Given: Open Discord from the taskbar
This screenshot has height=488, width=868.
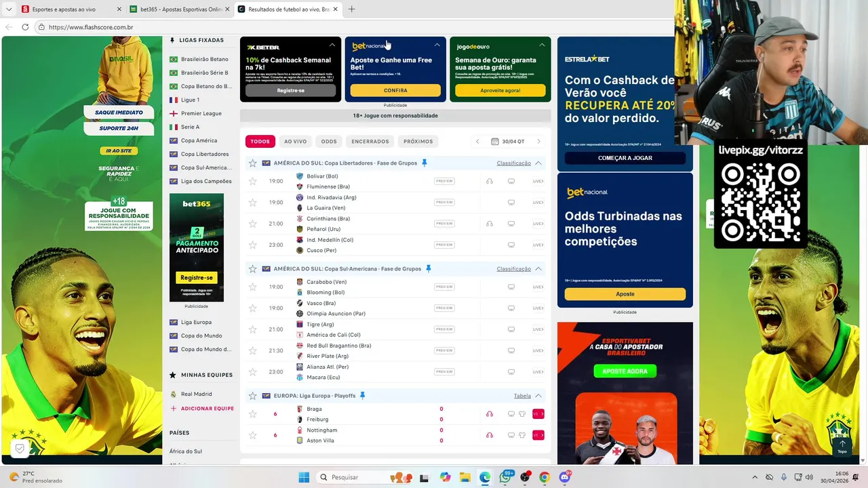Looking at the screenshot, I should pos(564,477).
